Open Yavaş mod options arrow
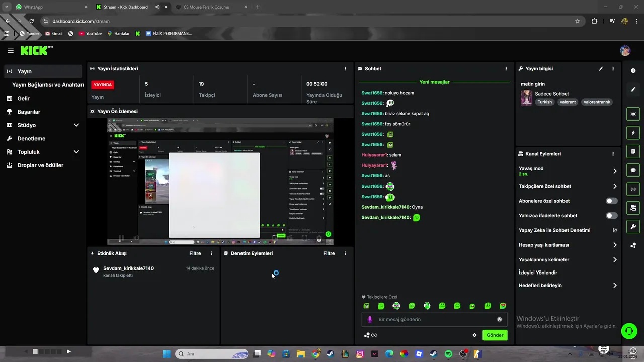This screenshot has width=644, height=362. click(615, 171)
